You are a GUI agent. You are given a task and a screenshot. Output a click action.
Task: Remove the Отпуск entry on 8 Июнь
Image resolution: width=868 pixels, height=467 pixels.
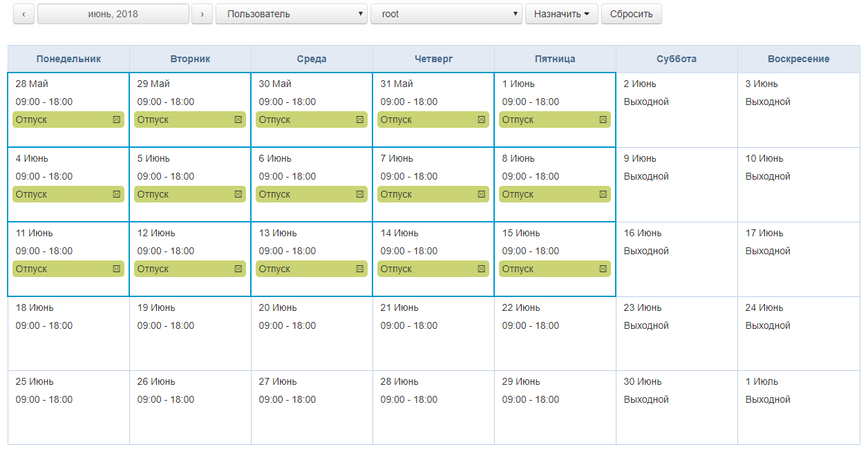[x=603, y=194]
